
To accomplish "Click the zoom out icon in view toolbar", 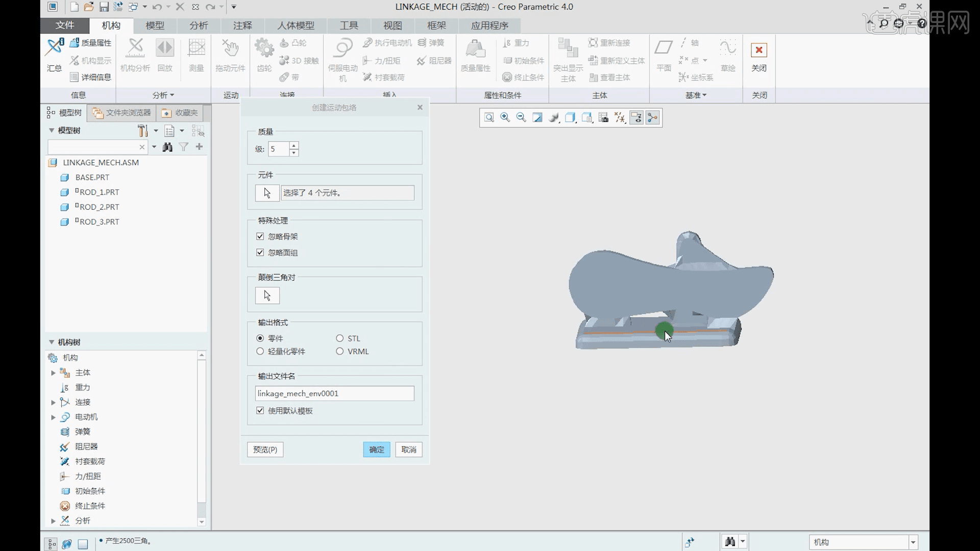I will click(521, 118).
